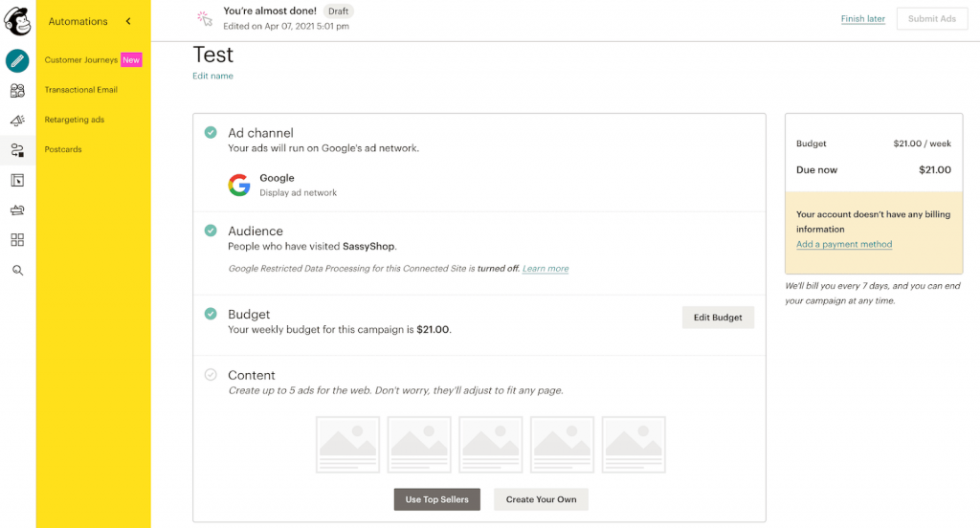Open the Website icon in sidebar
The height and width of the screenshot is (528, 980).
pyautogui.click(x=17, y=181)
